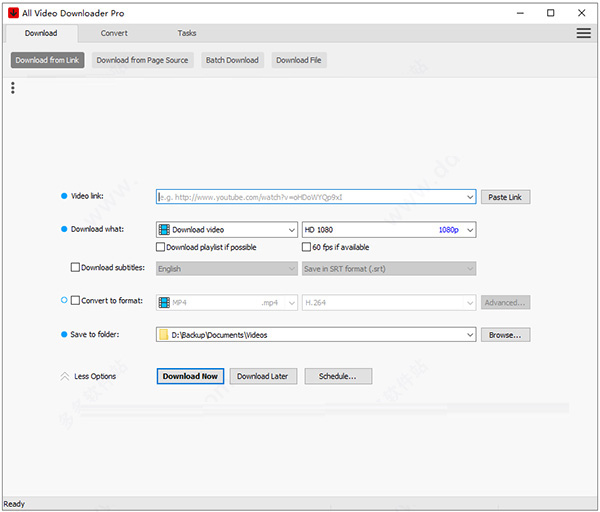Click the Download Later button
The image size is (600, 512).
coord(263,376)
